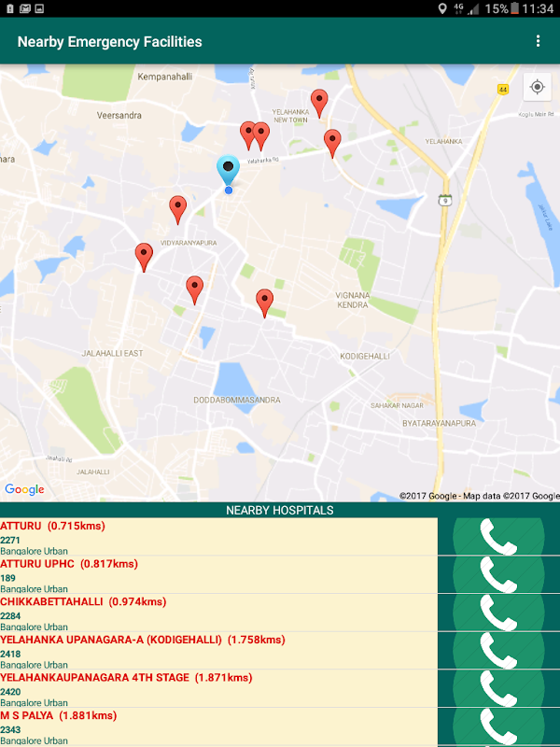The image size is (560, 747).
Task: Tap the highway 44 shield on map
Action: (x=503, y=89)
